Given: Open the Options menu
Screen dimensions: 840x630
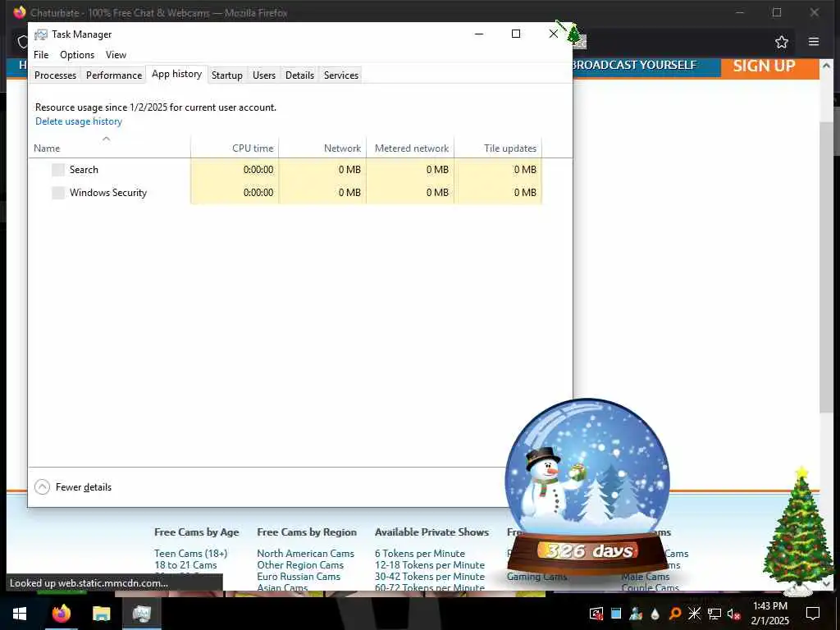Looking at the screenshot, I should tap(77, 55).
